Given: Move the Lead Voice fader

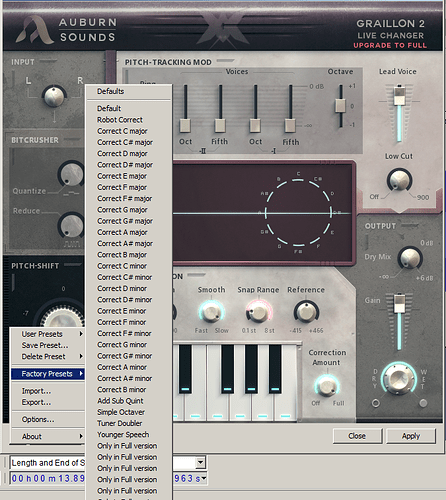Looking at the screenshot, I should pos(399,96).
